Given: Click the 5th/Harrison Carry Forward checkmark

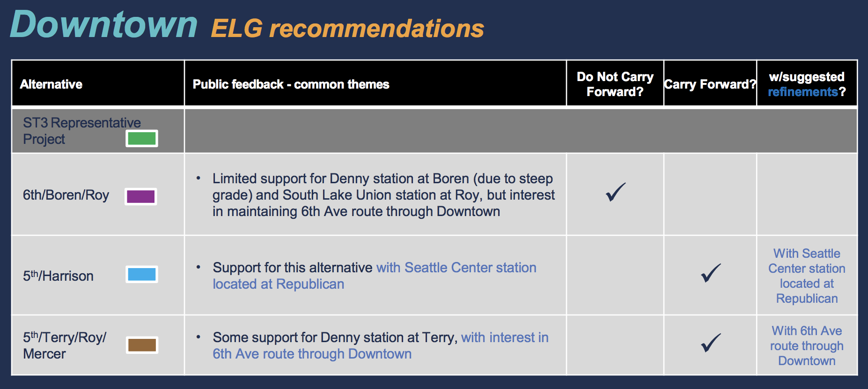Looking at the screenshot, I should [x=710, y=273].
